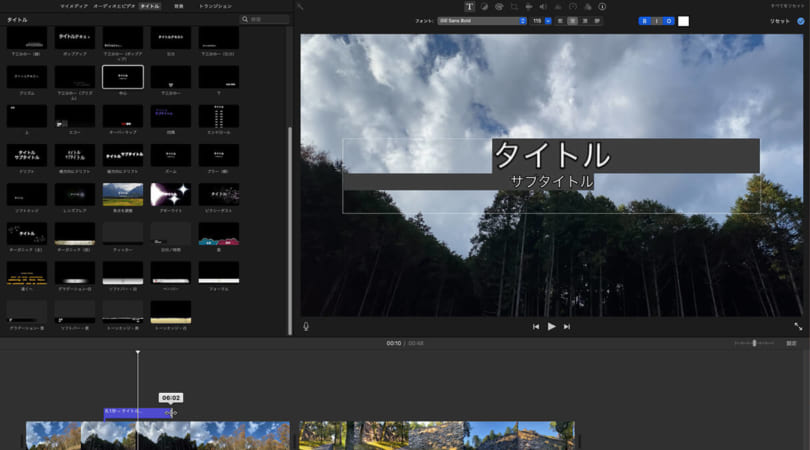
Task: Select the title (T) text tool
Action: (x=469, y=6)
